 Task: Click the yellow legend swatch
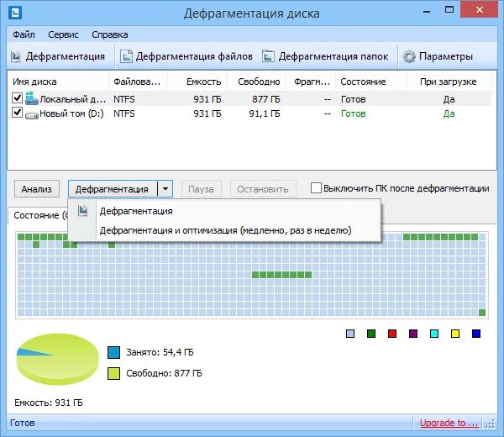(x=455, y=334)
